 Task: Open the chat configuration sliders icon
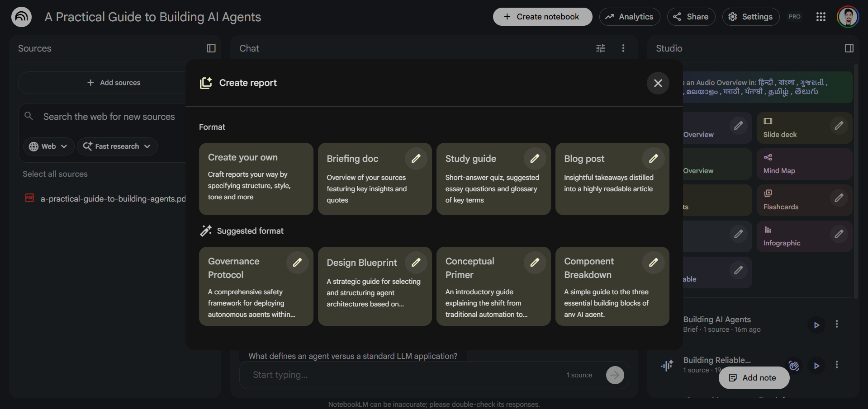coord(600,48)
